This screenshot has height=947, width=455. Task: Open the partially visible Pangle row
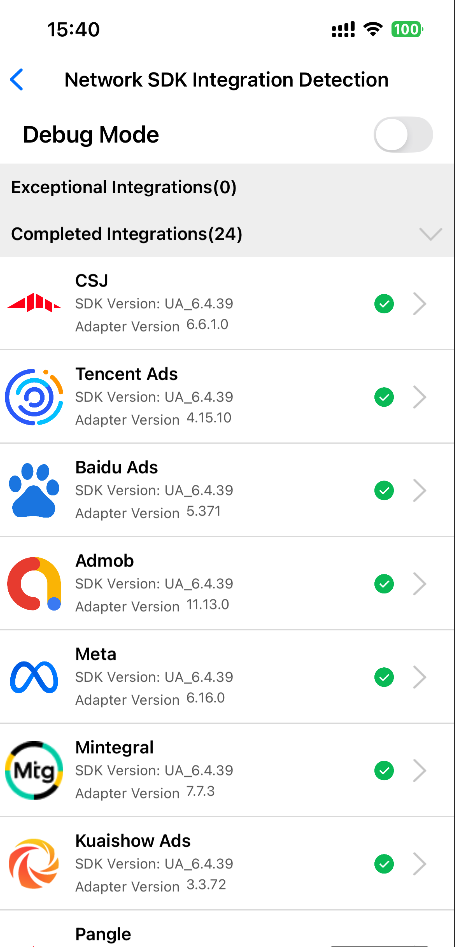point(227,929)
